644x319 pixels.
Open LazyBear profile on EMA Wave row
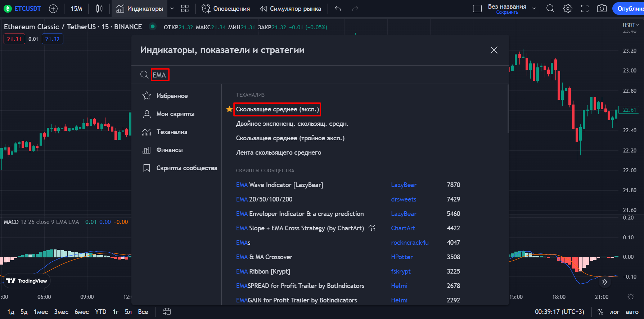(404, 185)
